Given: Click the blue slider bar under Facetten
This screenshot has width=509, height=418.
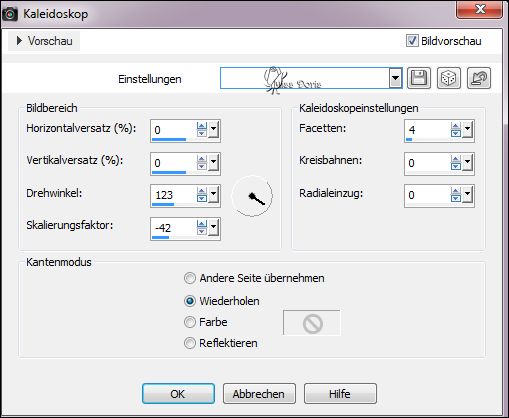Looking at the screenshot, I should coord(409,139).
